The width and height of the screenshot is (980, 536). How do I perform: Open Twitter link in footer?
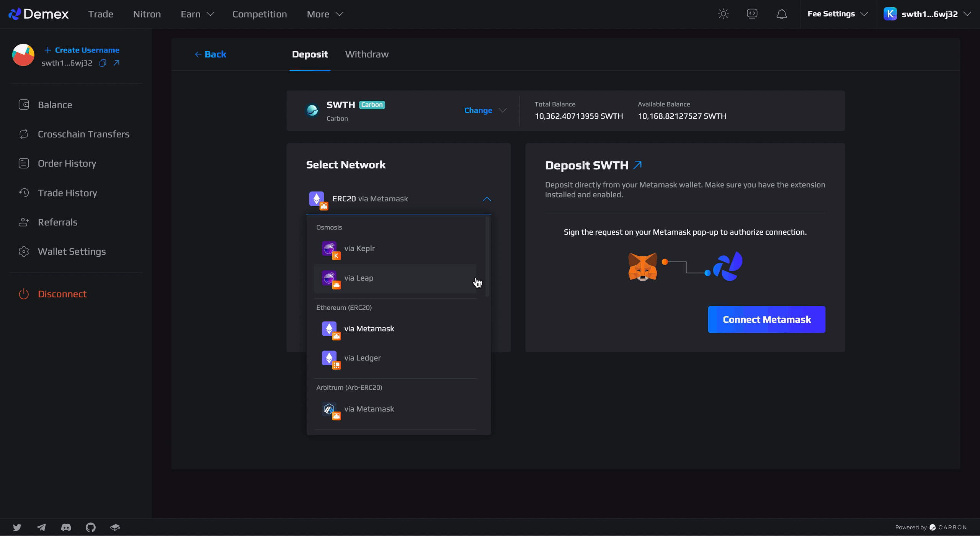(17, 528)
